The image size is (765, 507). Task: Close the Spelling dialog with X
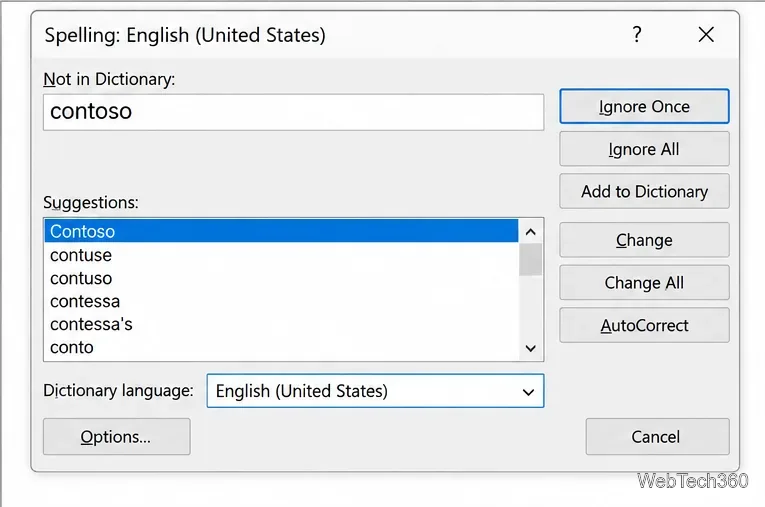point(706,35)
